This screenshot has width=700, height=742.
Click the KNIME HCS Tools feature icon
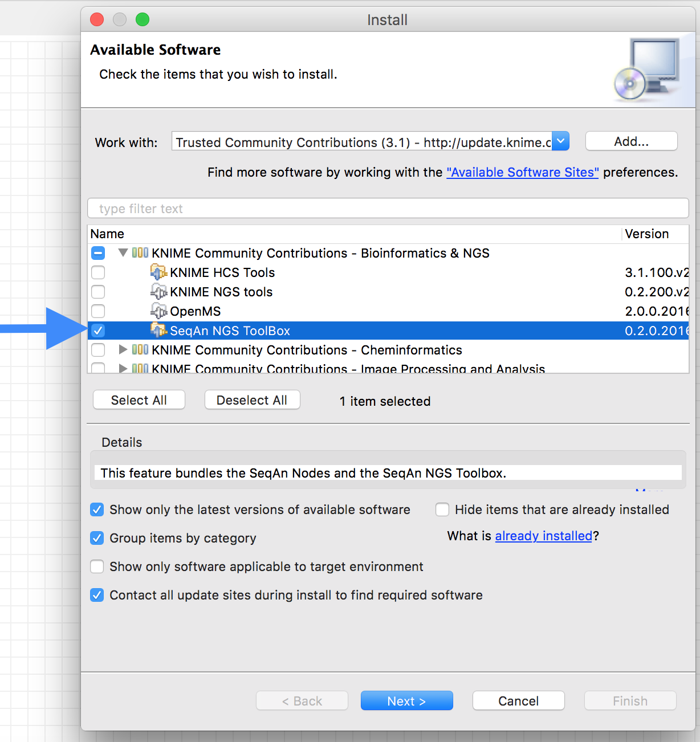click(x=158, y=272)
